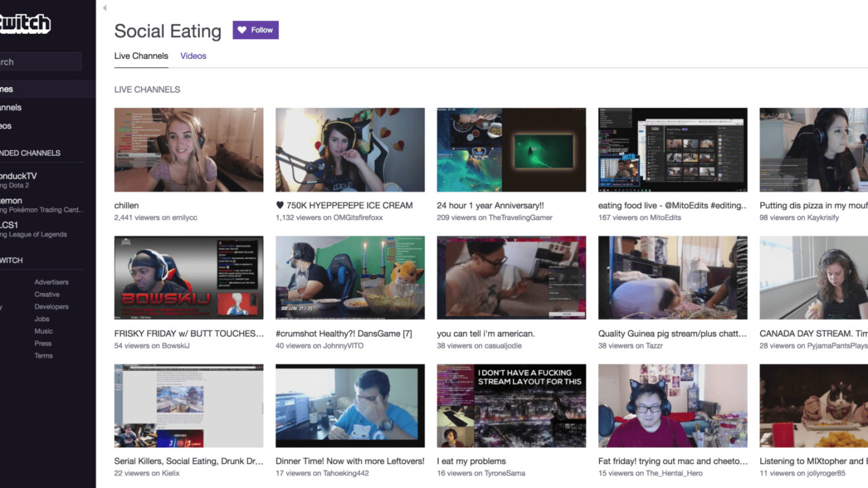
Task: Open the MitoEdits eating food live thumbnail
Action: [x=673, y=150]
